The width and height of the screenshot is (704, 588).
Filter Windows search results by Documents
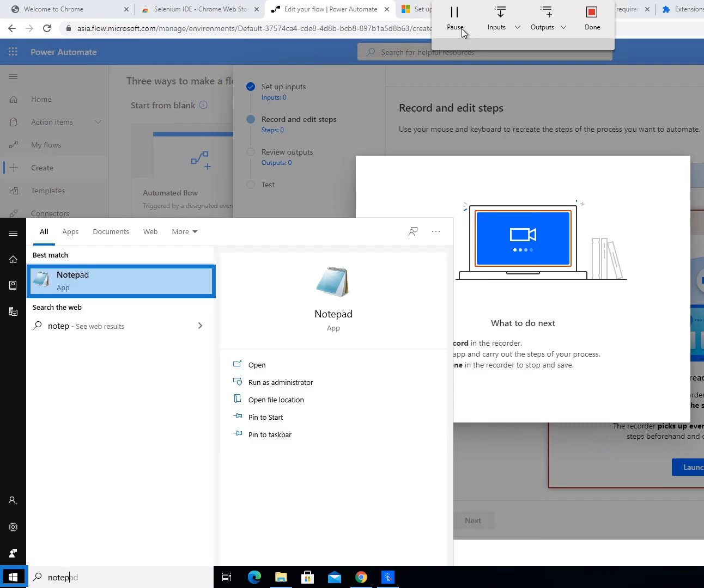(111, 231)
